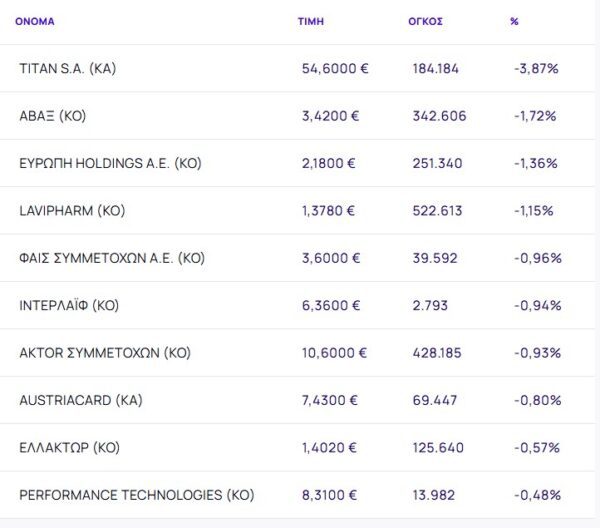This screenshot has height=528, width=600.
Task: Select ΕΛΛΑΚΤΩΡ (ΚΟ) stock name
Action: 70,448
